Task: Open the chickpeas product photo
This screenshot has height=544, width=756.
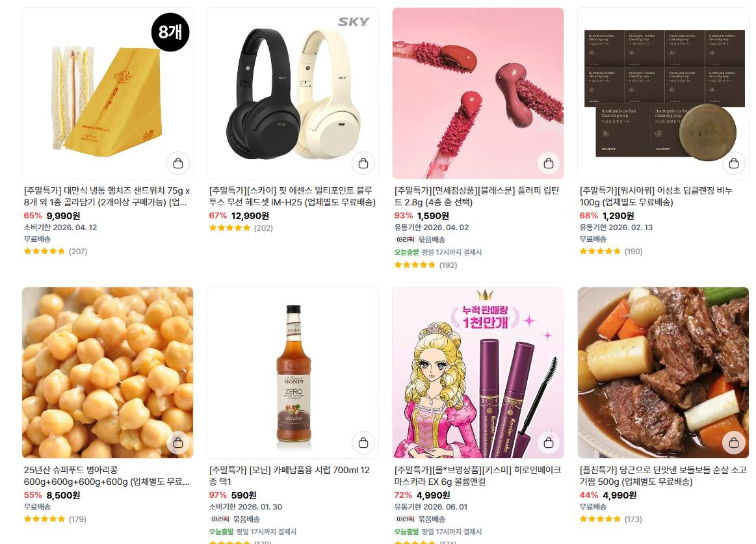Action: click(x=107, y=373)
